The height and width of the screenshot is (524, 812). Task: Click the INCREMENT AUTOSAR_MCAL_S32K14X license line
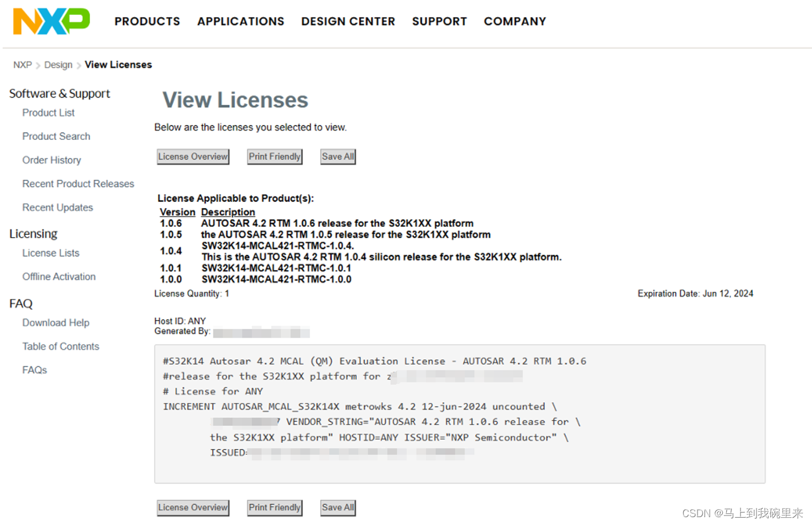[360, 406]
